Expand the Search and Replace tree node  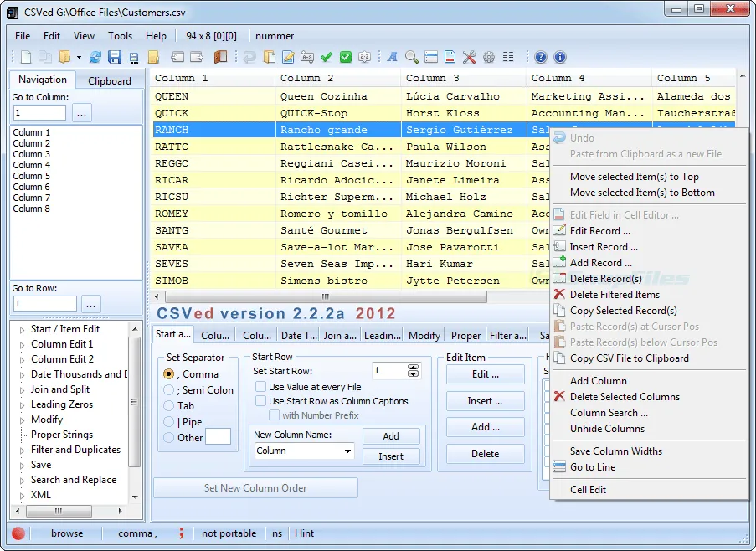tap(22, 481)
